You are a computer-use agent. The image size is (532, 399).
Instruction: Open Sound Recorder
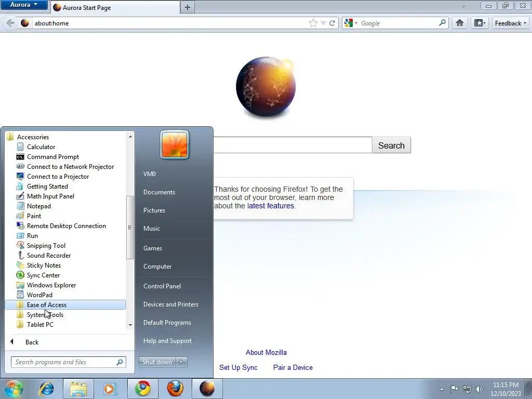click(x=48, y=255)
